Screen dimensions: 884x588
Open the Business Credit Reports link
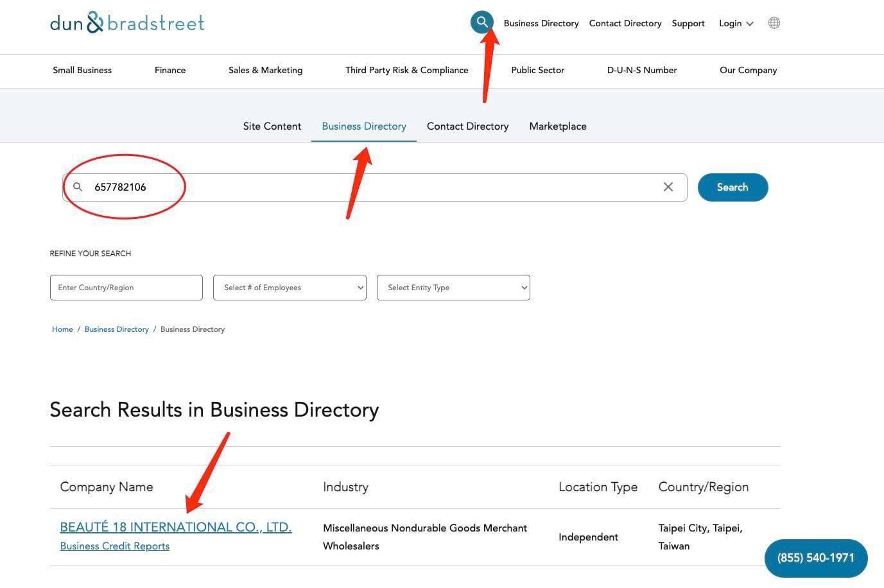114,546
